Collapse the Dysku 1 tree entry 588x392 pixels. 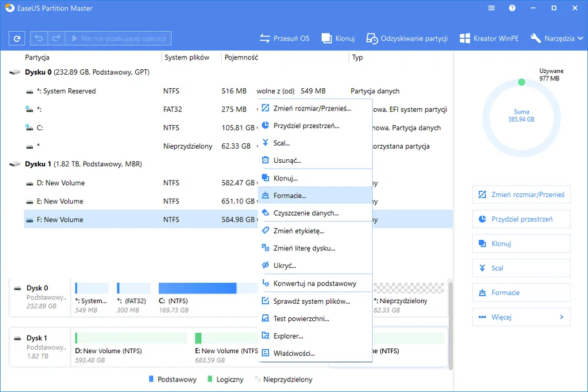[x=15, y=164]
